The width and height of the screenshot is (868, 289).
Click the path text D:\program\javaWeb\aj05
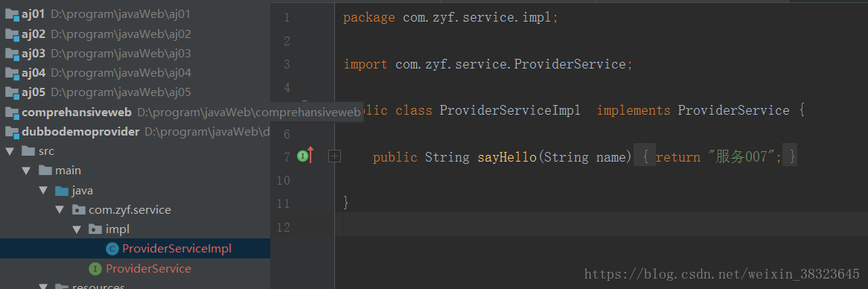[121, 92]
